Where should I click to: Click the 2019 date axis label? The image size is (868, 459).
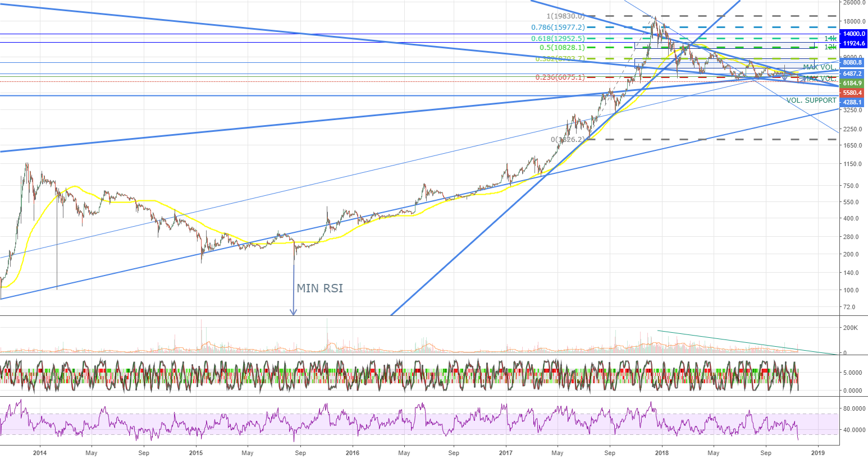(x=818, y=452)
